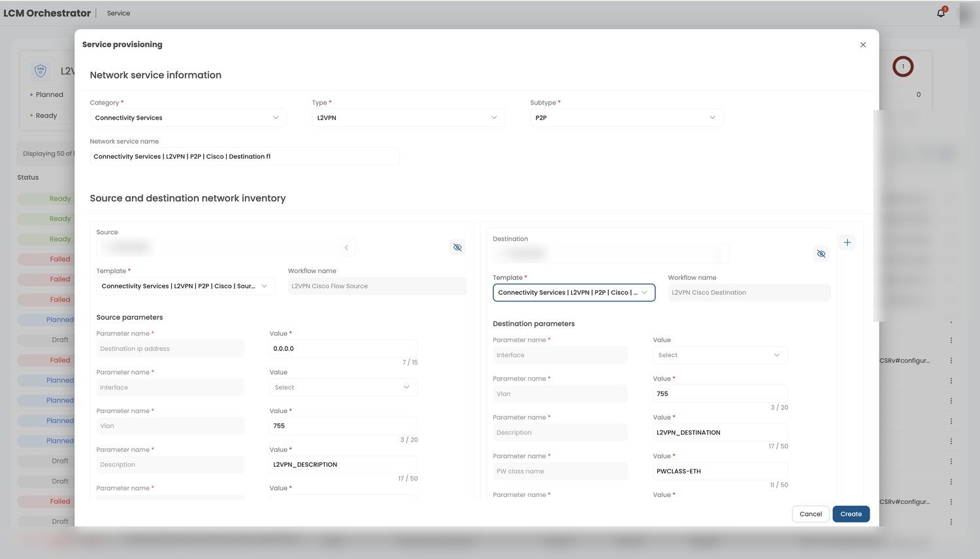Click the Status column header in background
The height and width of the screenshot is (559, 980).
(28, 177)
